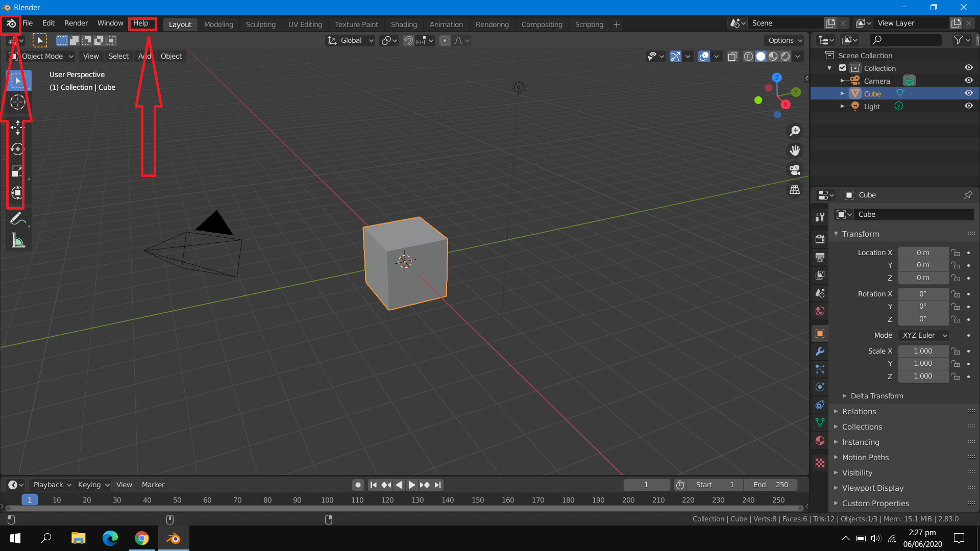Toggle proportional editing button
Screen dimensions: 980x551
(445, 40)
